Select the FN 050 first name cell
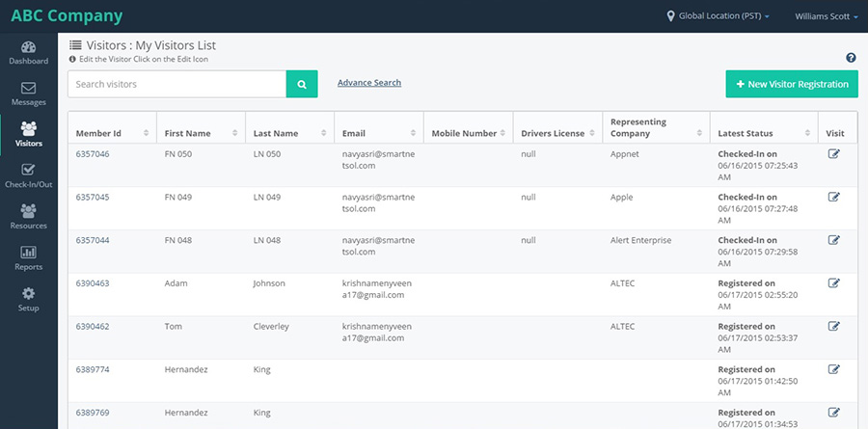Viewport: 868px width, 429px height. coord(178,154)
